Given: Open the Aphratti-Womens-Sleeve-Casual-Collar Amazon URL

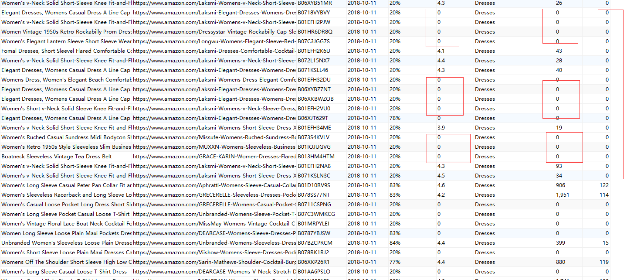Looking at the screenshot, I should coord(214,185).
